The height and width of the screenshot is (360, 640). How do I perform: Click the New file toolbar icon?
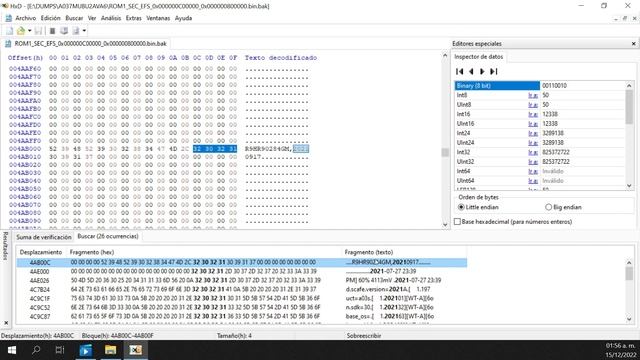pos(9,31)
